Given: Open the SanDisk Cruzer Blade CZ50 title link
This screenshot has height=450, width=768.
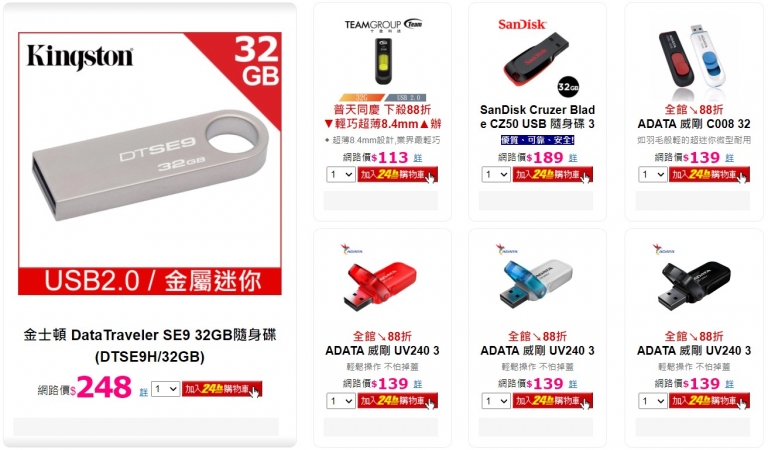Looking at the screenshot, I should pyautogui.click(x=537, y=117).
